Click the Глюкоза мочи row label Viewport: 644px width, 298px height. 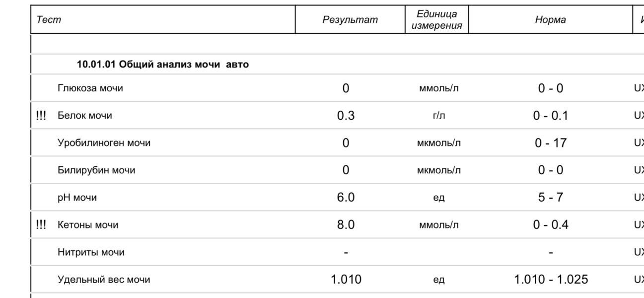[x=90, y=88]
